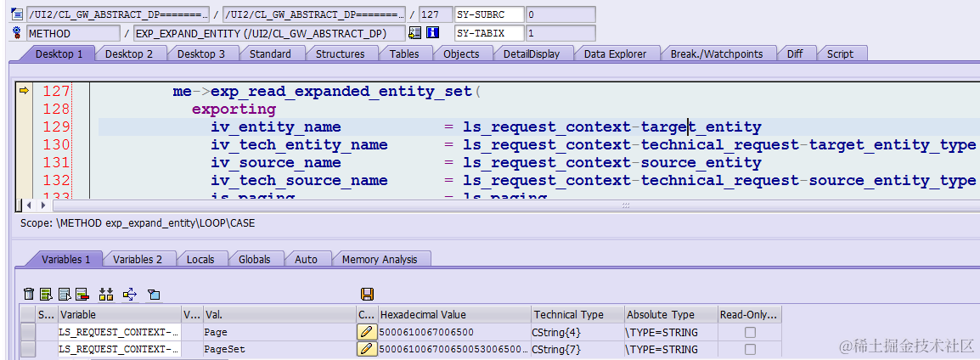Click the CString{7} technical type cell
This screenshot has width=980, height=360.
click(x=577, y=349)
